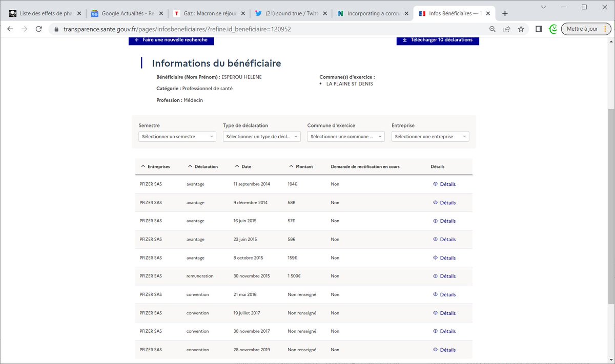Sort table by Déclaration column
The image size is (615, 364).
[x=202, y=166]
